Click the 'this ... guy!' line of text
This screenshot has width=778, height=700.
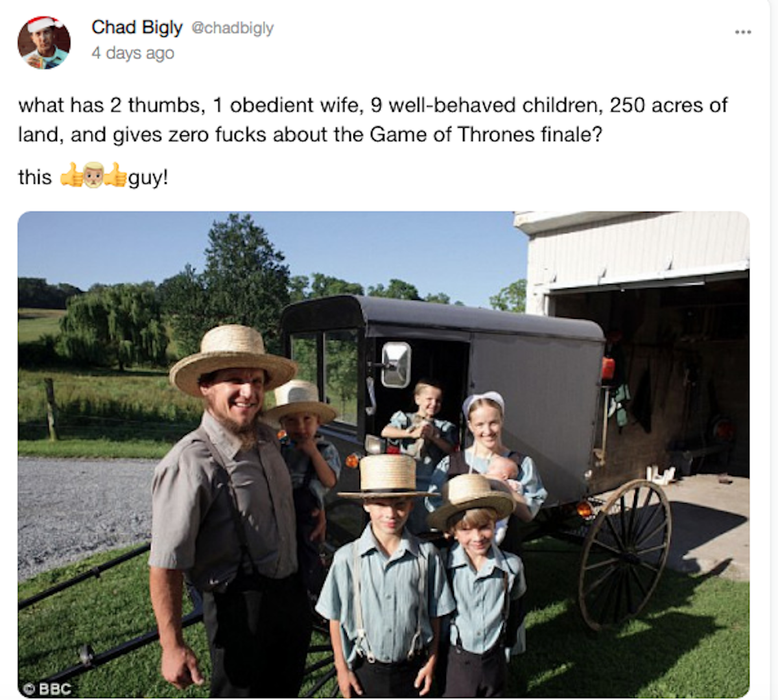(x=93, y=176)
